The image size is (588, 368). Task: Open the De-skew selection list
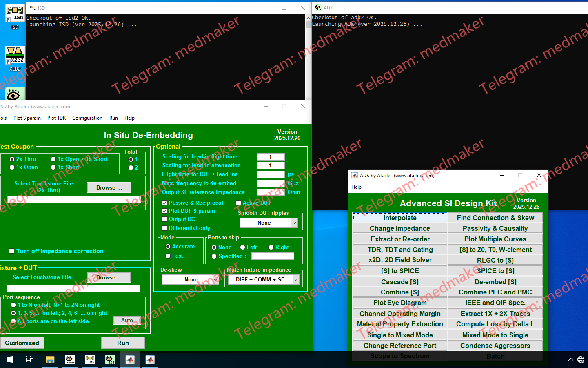click(190, 279)
